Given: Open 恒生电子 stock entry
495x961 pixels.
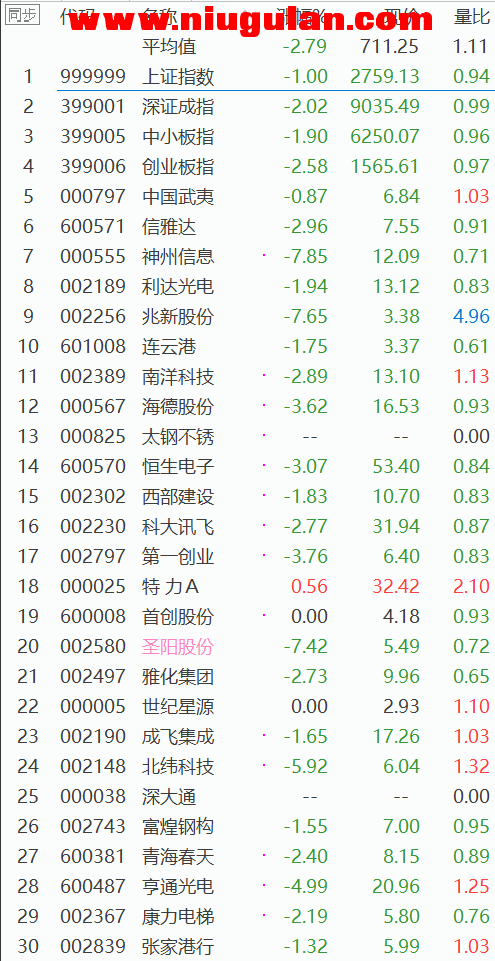Looking at the screenshot, I should pyautogui.click(x=248, y=467).
